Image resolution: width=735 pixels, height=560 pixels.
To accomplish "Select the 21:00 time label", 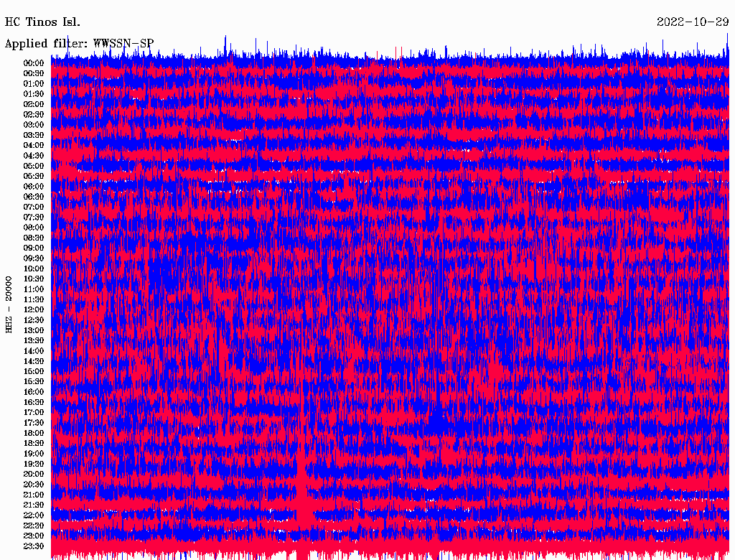I will (x=34, y=495).
